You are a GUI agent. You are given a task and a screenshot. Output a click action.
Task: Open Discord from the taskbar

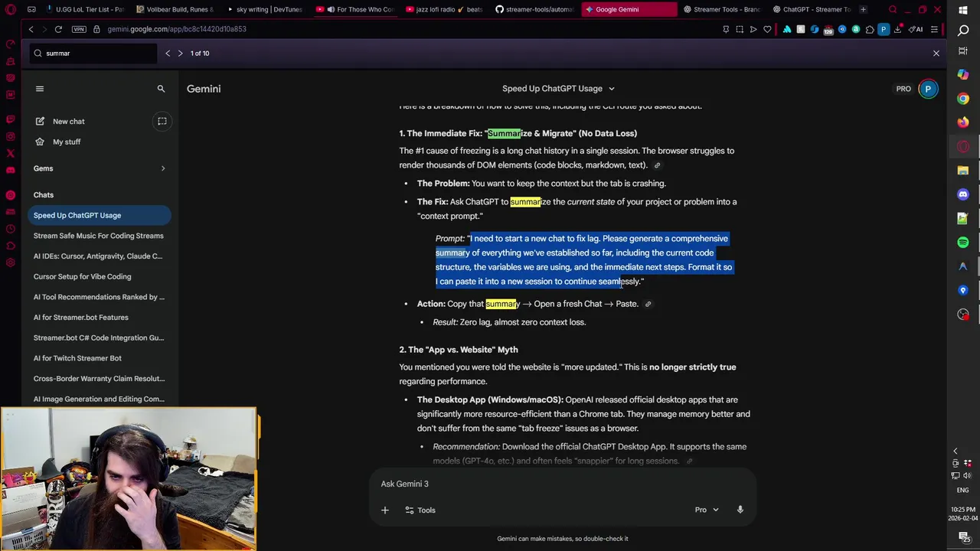pyautogui.click(x=963, y=194)
